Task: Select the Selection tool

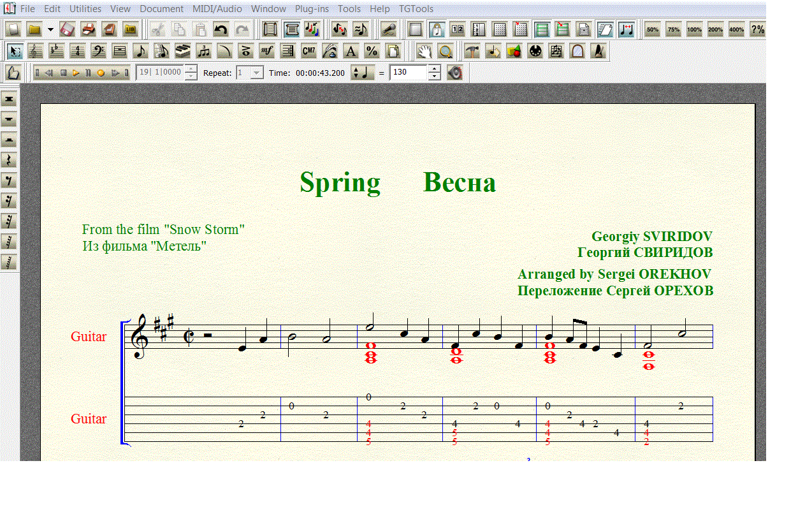Action: point(15,51)
